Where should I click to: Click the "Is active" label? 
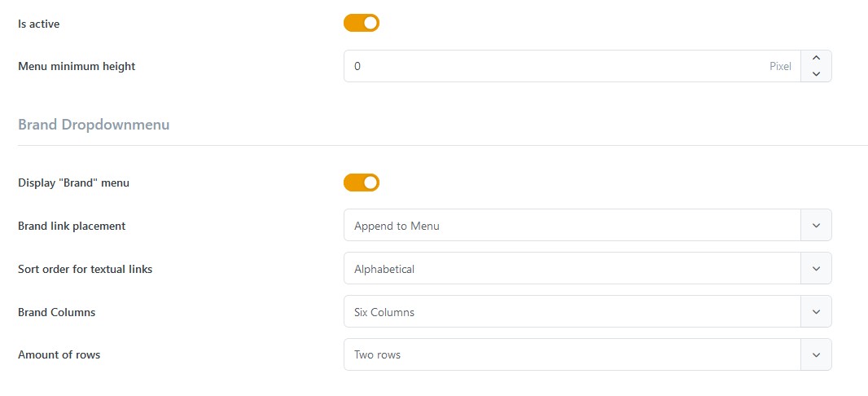[x=38, y=24]
